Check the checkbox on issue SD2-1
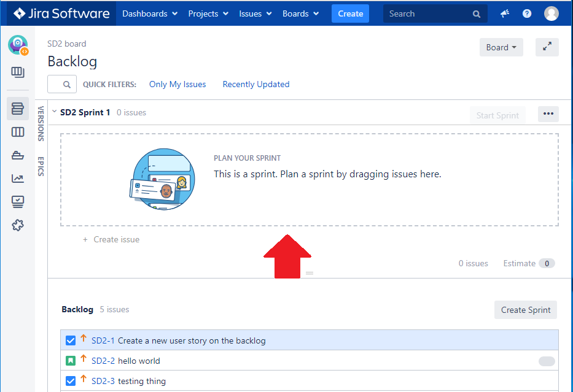573x392 pixels. click(x=70, y=340)
